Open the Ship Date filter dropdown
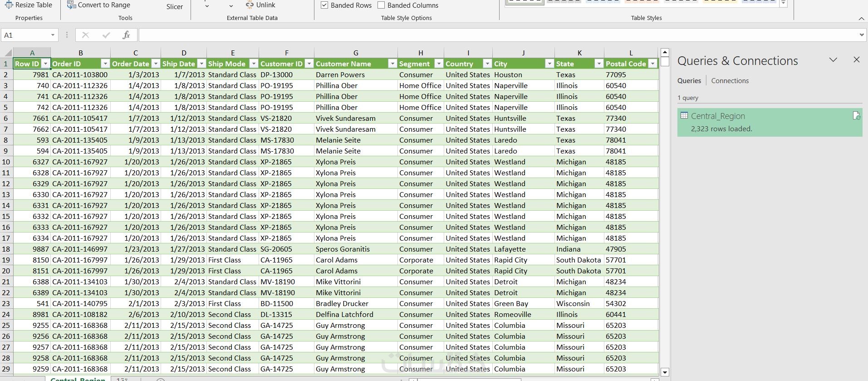 coord(201,64)
